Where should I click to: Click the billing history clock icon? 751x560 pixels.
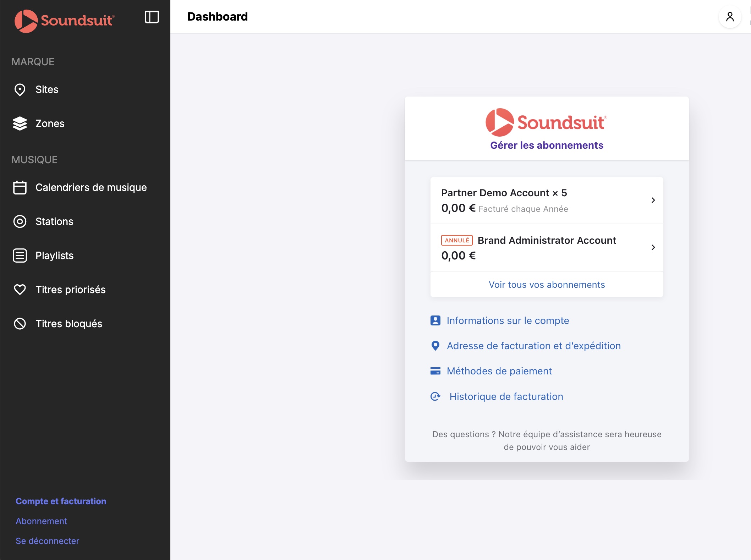pos(435,396)
